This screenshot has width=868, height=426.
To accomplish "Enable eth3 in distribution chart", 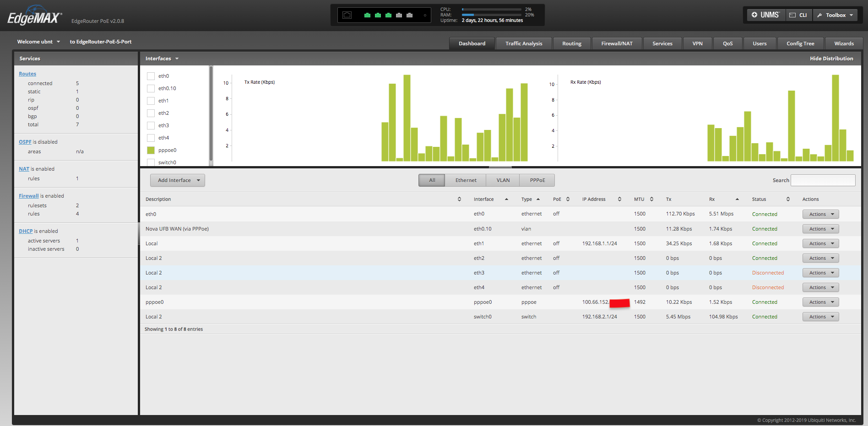I will (151, 125).
